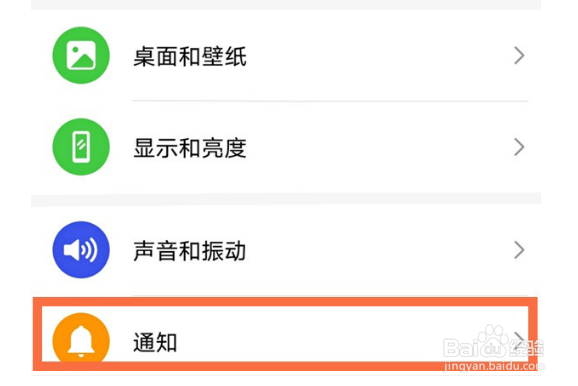Expand 桌面和壁纸 via its chevron arrow
Screen dimensions: 578x386
tap(519, 56)
